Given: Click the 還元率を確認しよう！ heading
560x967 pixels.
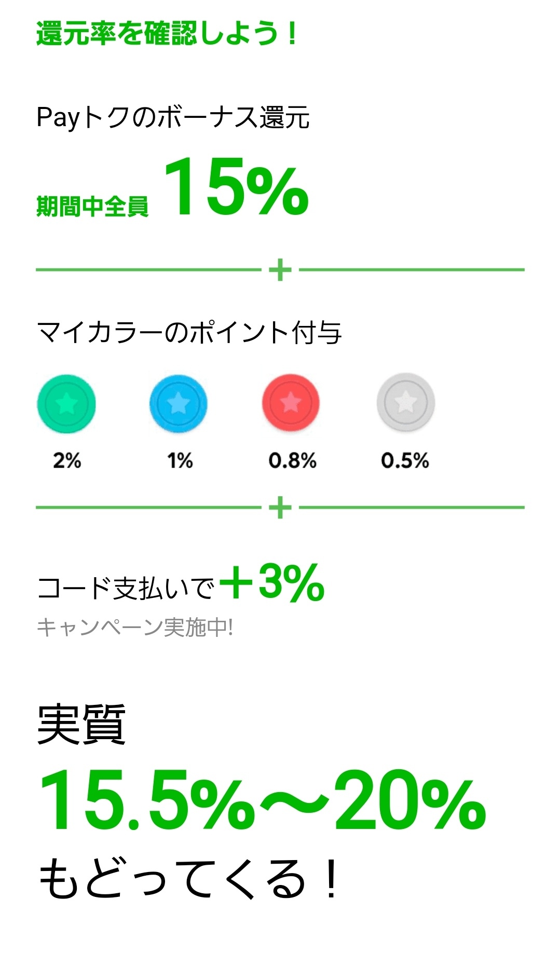Looking at the screenshot, I should tap(166, 34).
